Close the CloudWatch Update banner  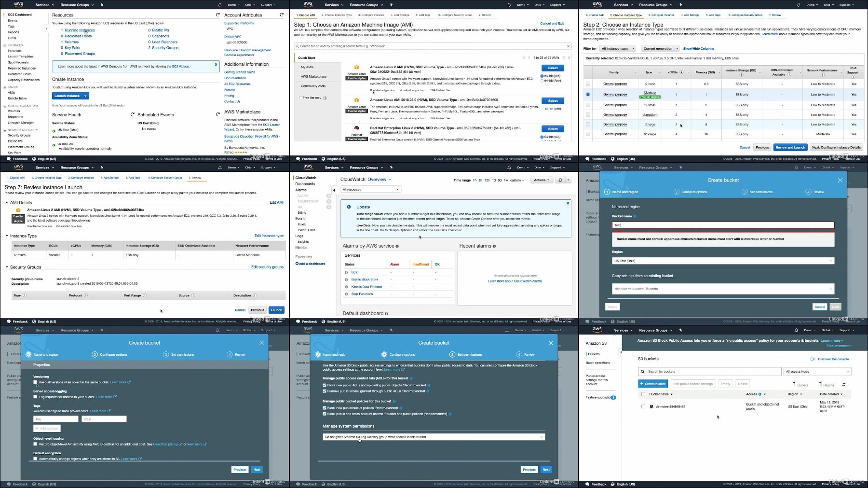[568, 203]
